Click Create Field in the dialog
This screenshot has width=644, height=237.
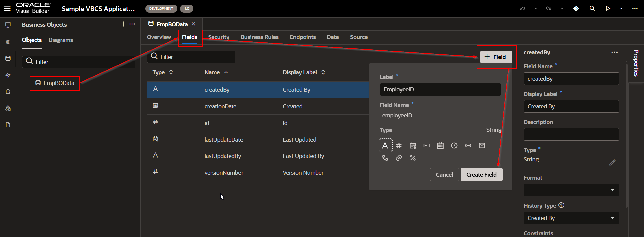click(x=481, y=175)
